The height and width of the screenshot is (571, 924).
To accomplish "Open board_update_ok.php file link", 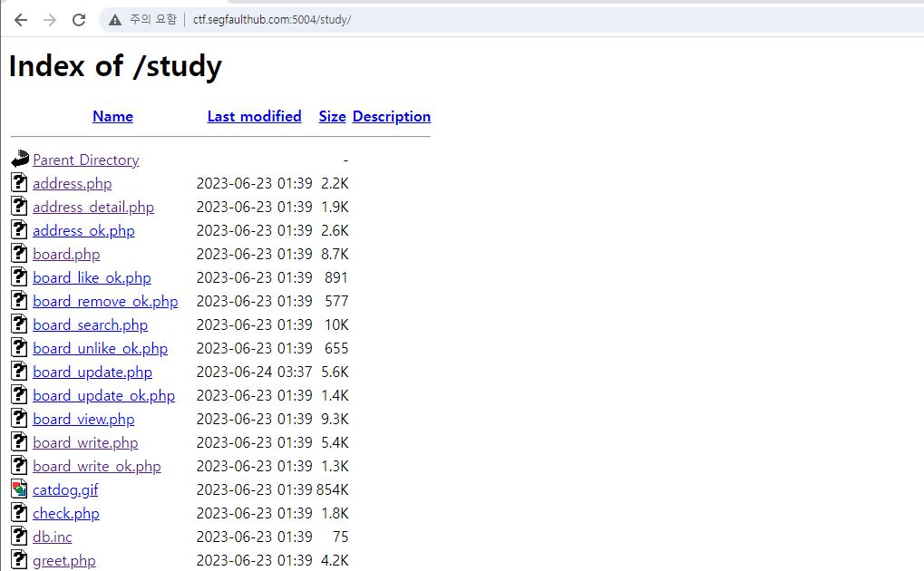I will [x=103, y=395].
